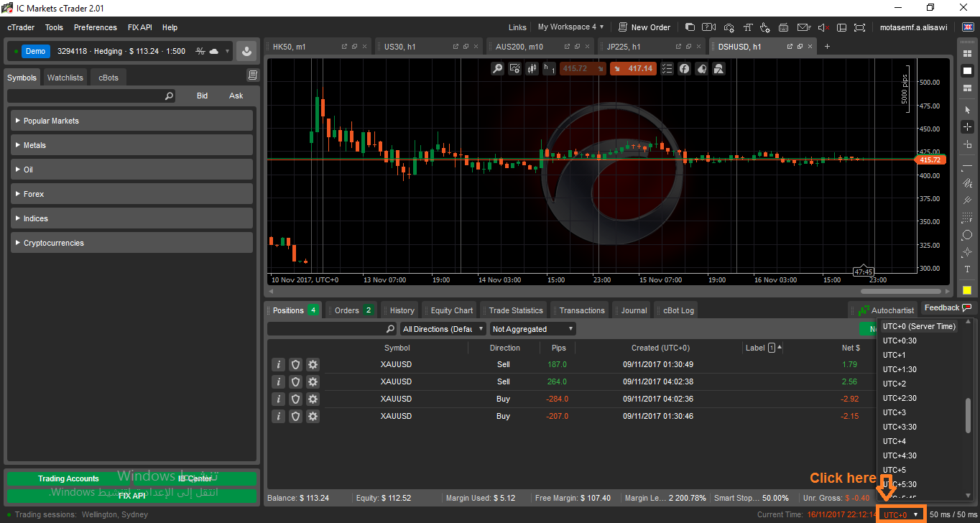Click the chart zoom magnifier icon
980x523 pixels.
pyautogui.click(x=497, y=68)
